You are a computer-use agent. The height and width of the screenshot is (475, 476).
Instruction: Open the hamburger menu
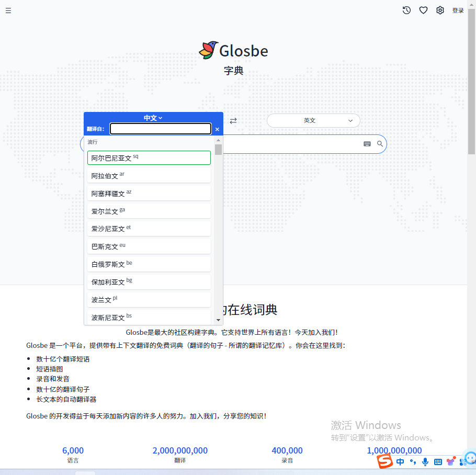pyautogui.click(x=8, y=10)
